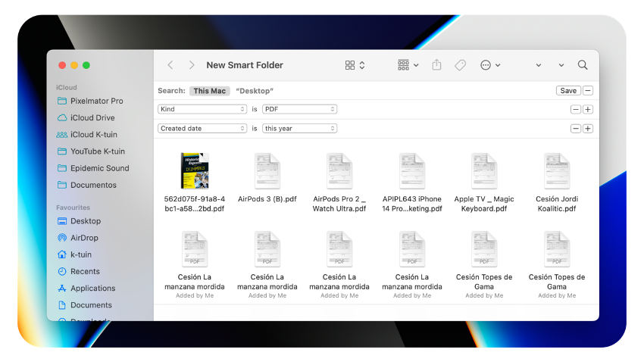Switch view using the icon grid button
The image size is (644, 362).
coord(355,65)
